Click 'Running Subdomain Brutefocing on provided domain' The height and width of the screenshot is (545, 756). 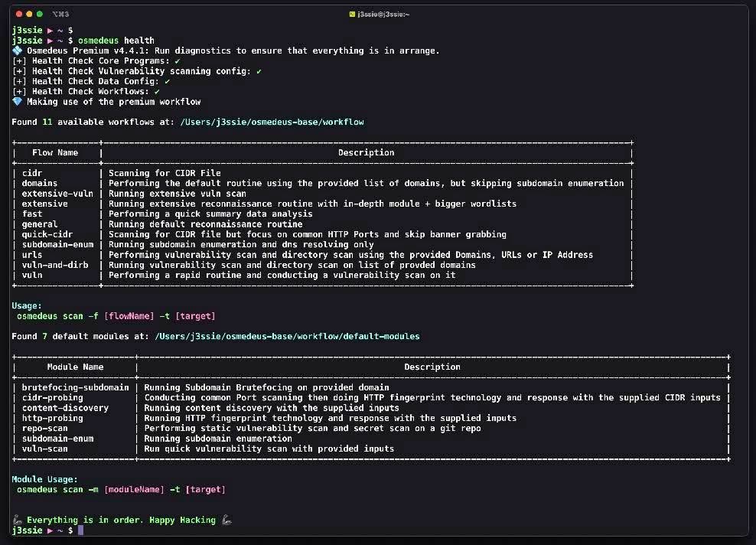[266, 387]
